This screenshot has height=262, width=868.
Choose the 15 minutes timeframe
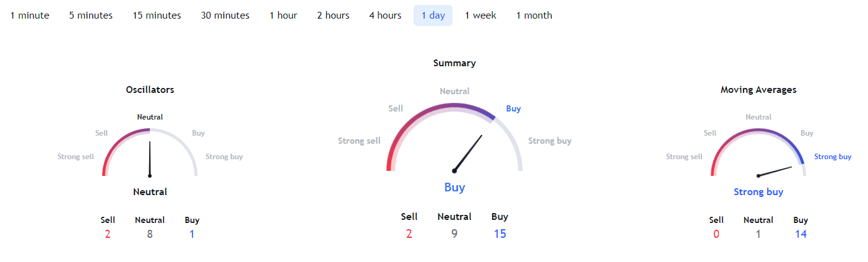(x=157, y=15)
